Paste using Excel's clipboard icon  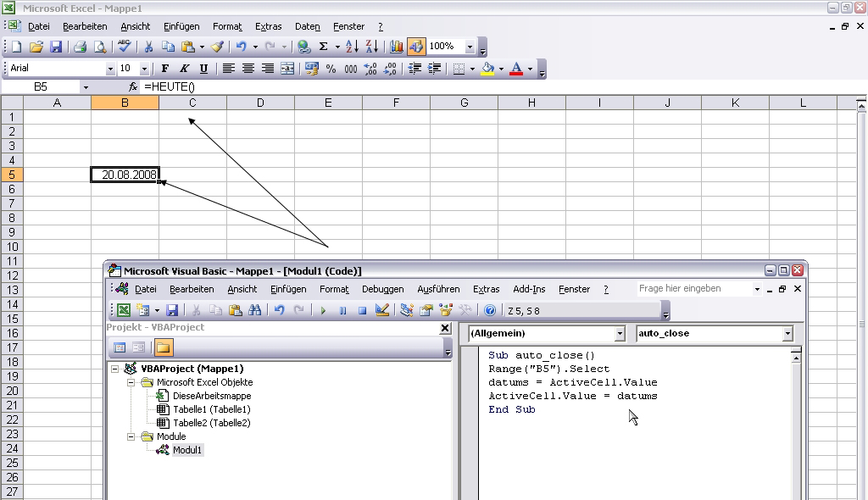188,47
